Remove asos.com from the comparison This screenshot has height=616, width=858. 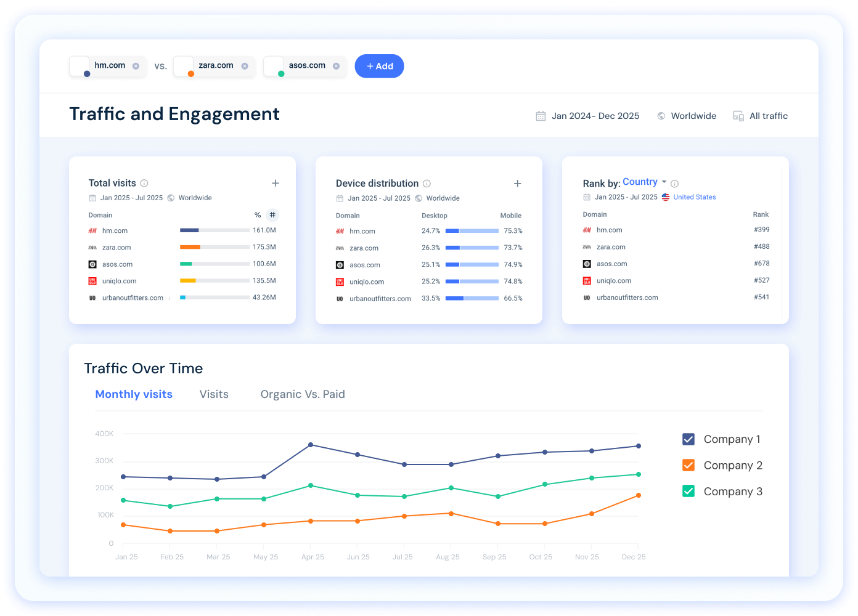coord(336,65)
